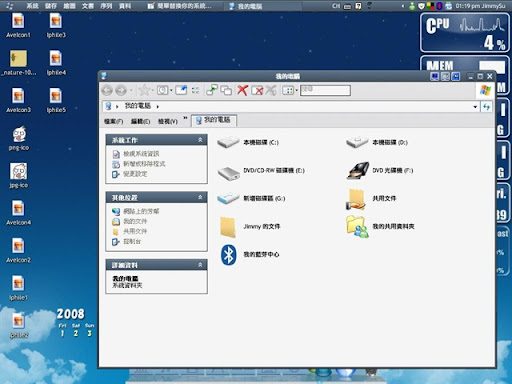Image resolution: width=512 pixels, height=384 pixels.
Task: Open the 檔案(F) menu
Action: (x=114, y=121)
